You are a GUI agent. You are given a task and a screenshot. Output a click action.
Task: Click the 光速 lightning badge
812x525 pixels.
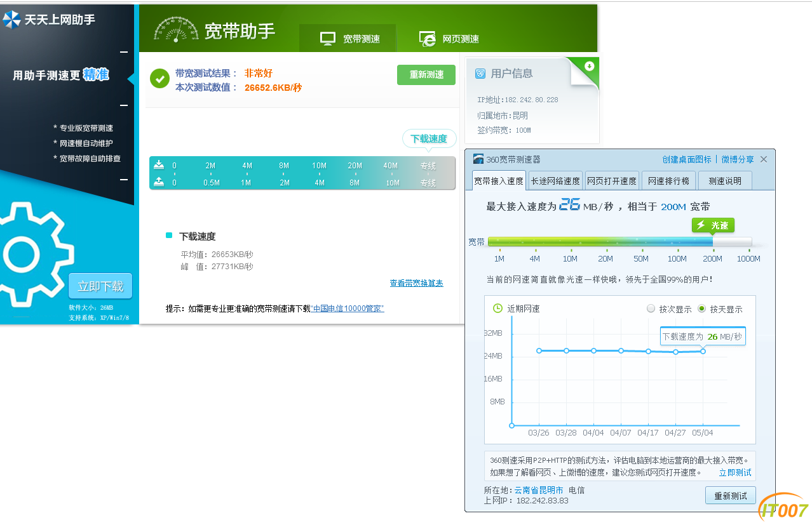(713, 225)
